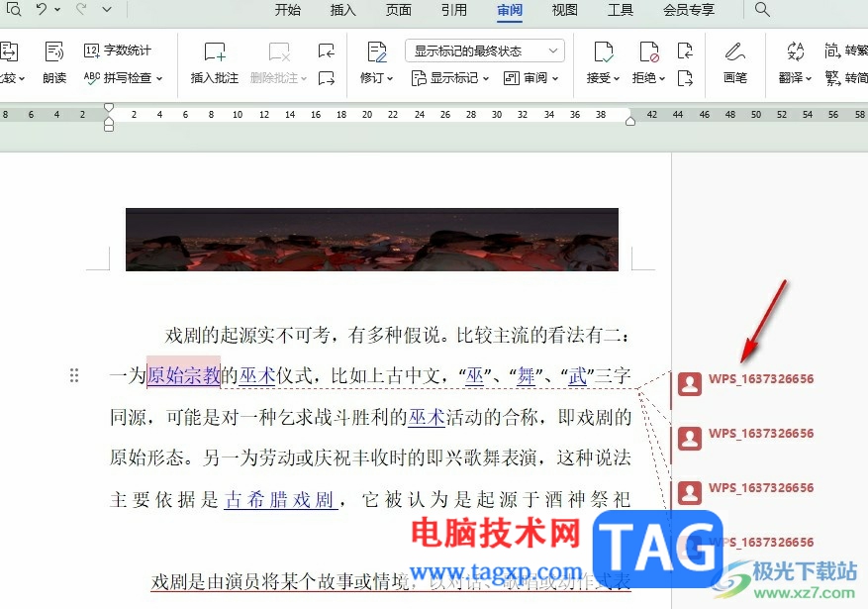This screenshot has width=868, height=609.
Task: Click the print preview icon
Action: (x=13, y=8)
